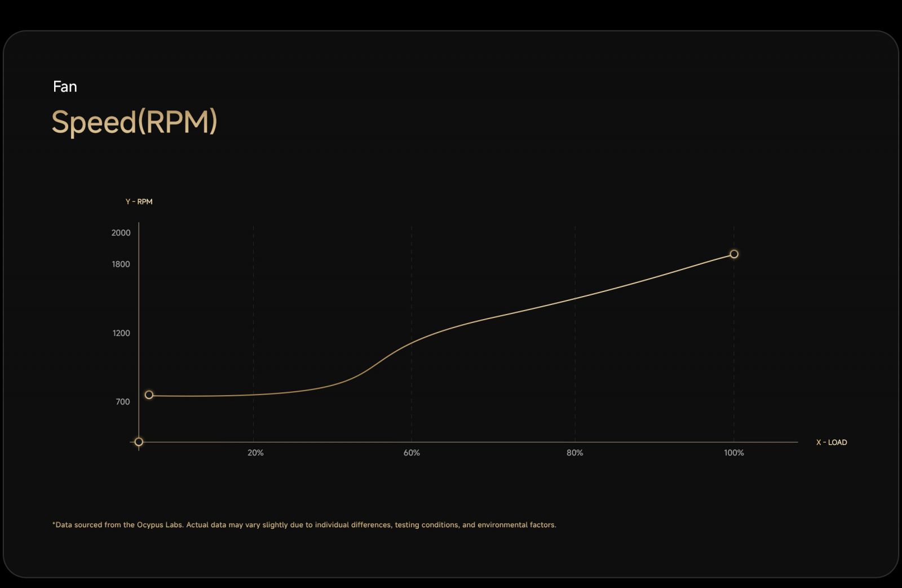Click the 'X - LOAD' axis label
Viewport: 902px width, 588px height.
pos(831,443)
